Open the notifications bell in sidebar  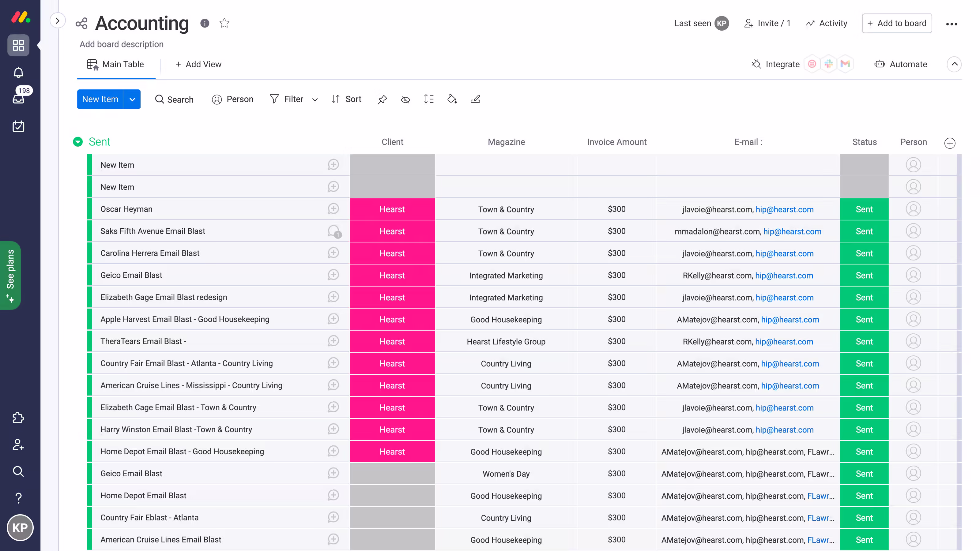(x=18, y=72)
